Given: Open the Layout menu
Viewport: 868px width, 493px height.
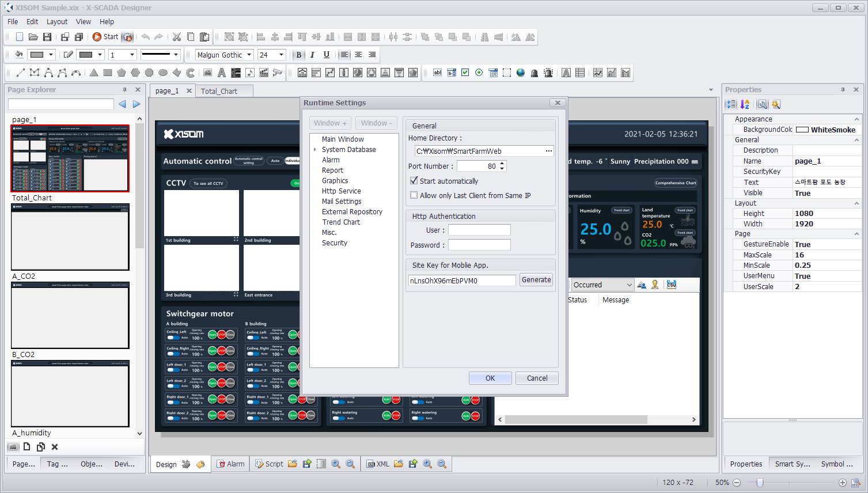Looking at the screenshot, I should pyautogui.click(x=57, y=22).
